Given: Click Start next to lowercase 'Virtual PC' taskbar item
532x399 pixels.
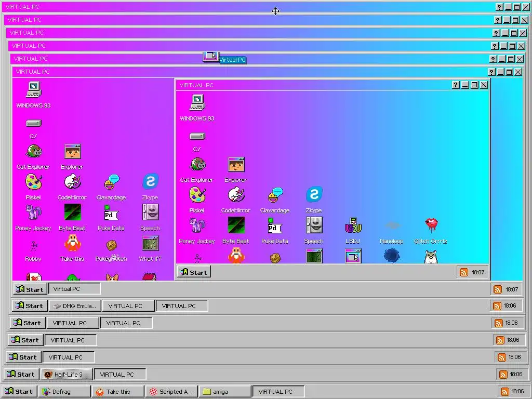Looking at the screenshot, I should click(30, 289).
